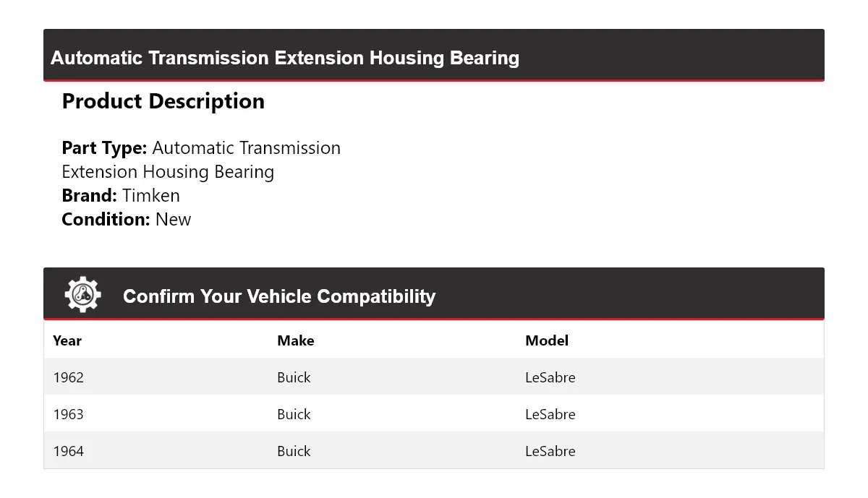Click the 1962 year cell
Viewport: 868px width, 498px height.
(x=69, y=377)
